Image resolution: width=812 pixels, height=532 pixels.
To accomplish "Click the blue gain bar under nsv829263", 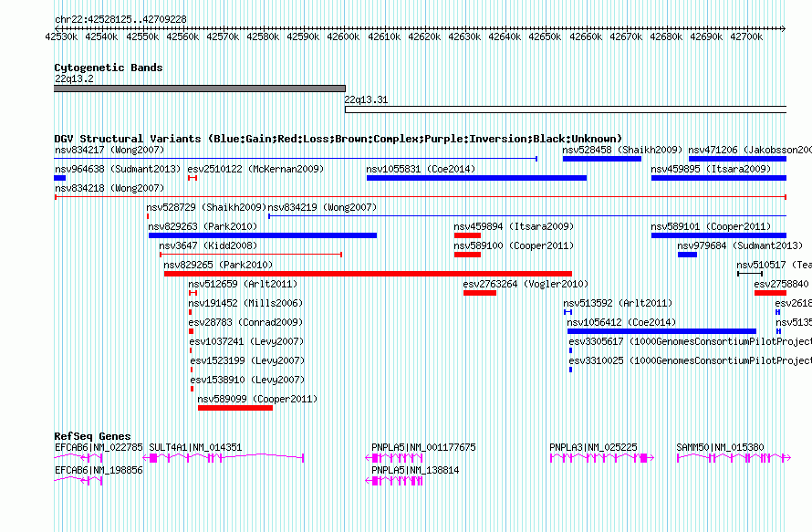I will click(263, 235).
